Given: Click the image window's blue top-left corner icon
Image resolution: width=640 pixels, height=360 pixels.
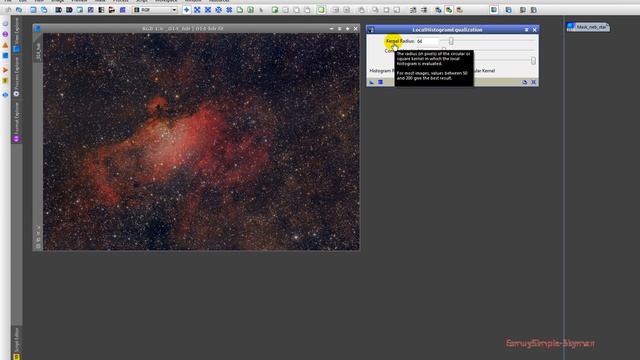Looking at the screenshot, I should [x=37, y=29].
